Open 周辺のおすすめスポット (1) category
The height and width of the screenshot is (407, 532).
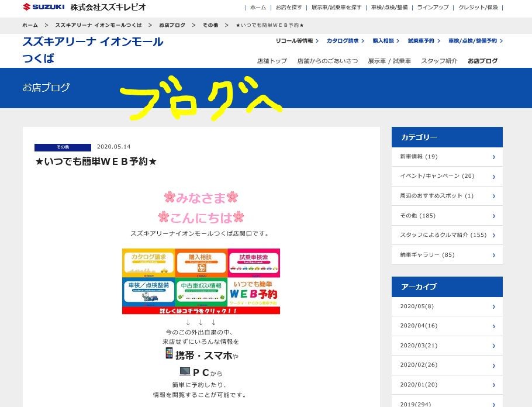point(447,196)
